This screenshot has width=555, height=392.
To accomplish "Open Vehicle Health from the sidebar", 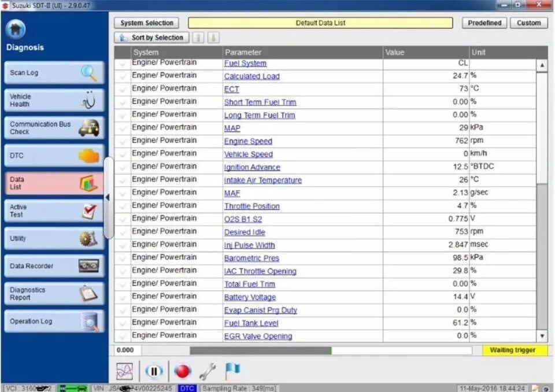I will (54, 101).
